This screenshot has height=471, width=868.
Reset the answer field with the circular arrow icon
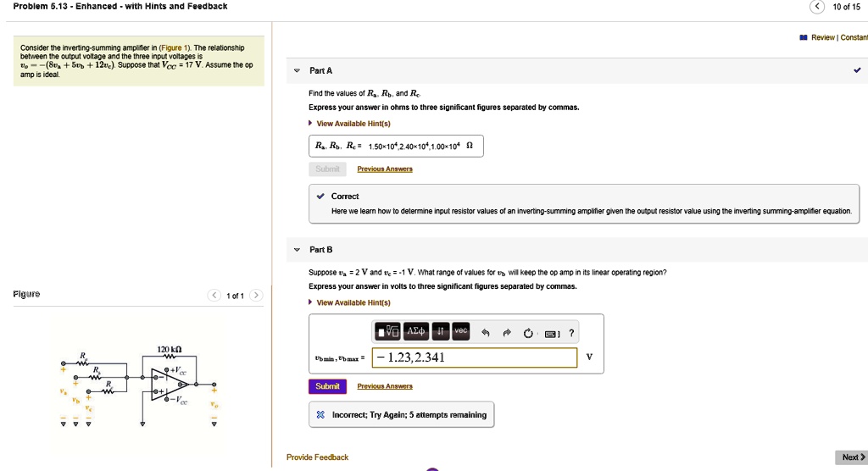(x=530, y=333)
